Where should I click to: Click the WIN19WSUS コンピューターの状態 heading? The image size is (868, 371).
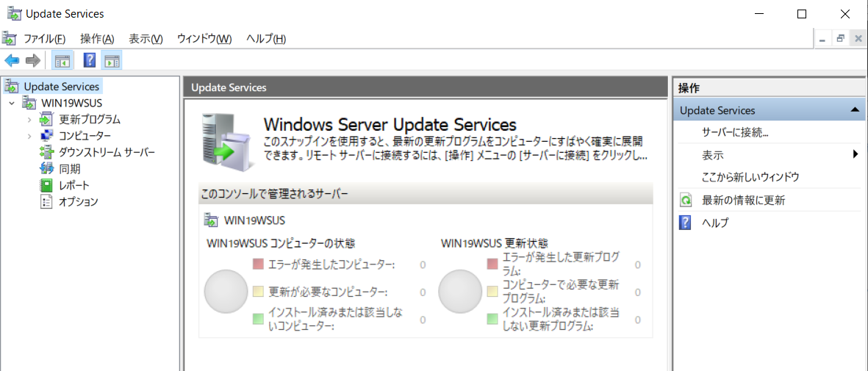click(x=281, y=242)
